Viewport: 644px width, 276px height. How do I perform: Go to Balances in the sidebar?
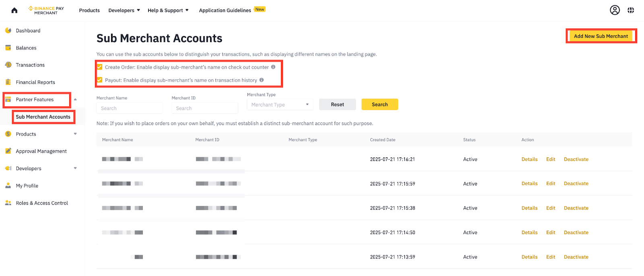(26, 48)
